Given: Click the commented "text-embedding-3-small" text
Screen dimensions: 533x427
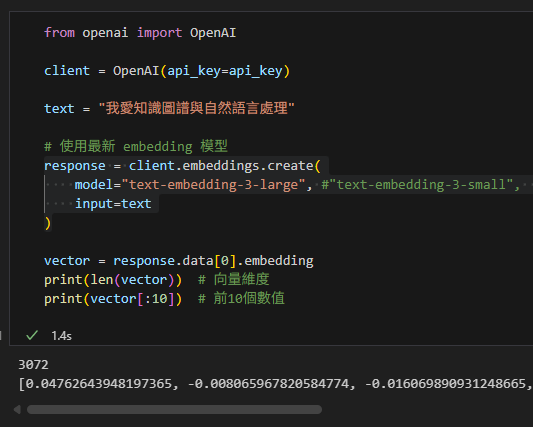Looking at the screenshot, I should tap(421, 185).
